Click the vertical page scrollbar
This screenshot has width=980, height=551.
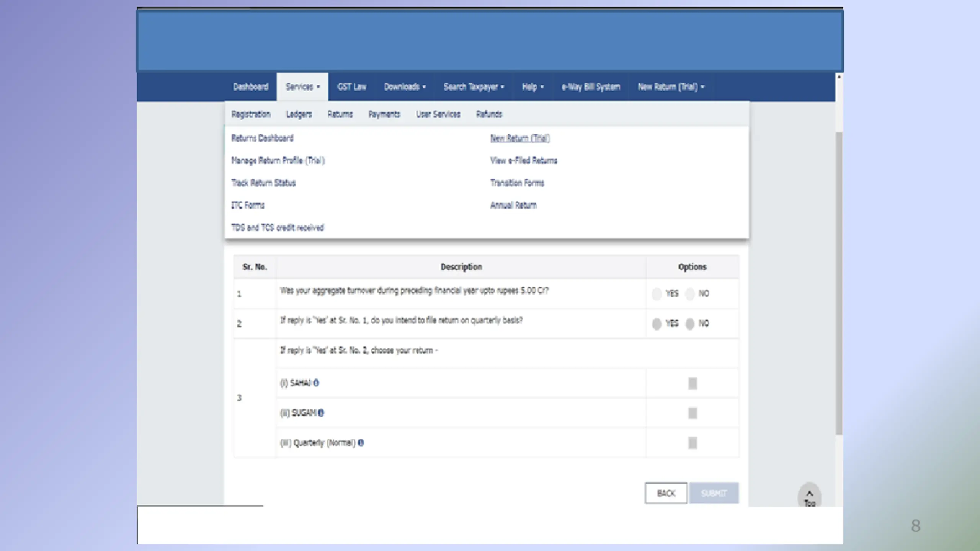point(839,283)
